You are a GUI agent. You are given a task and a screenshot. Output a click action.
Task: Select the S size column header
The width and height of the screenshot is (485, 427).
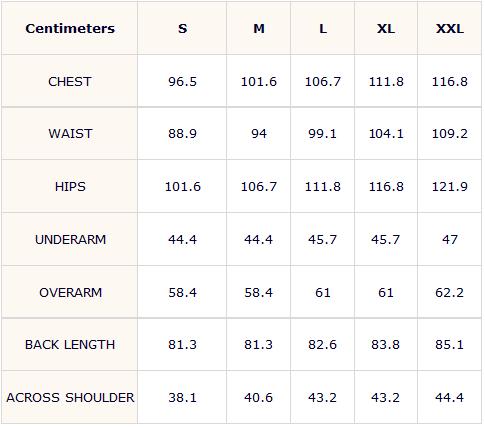click(x=182, y=29)
